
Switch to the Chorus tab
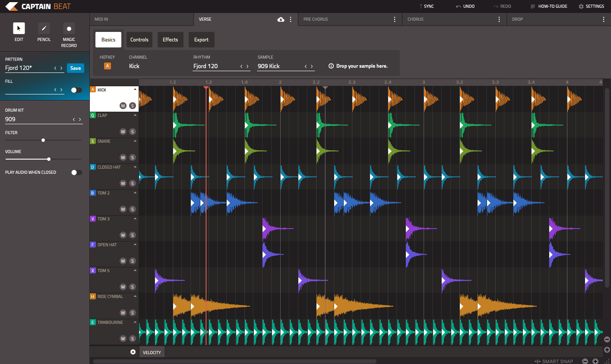[454, 19]
